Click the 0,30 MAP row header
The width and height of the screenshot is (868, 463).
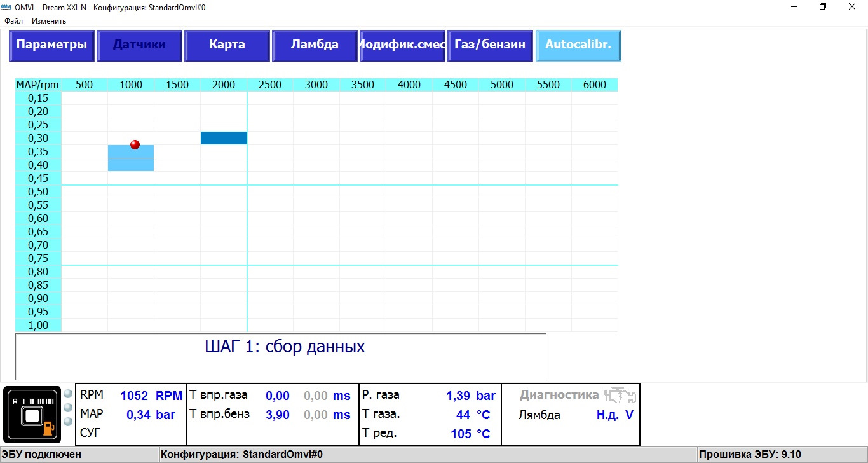pos(38,138)
